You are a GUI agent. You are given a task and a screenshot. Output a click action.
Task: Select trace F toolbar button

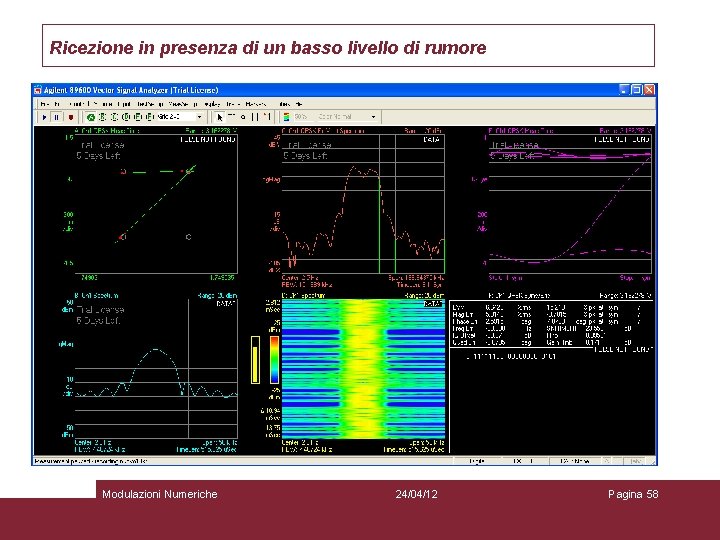point(149,117)
